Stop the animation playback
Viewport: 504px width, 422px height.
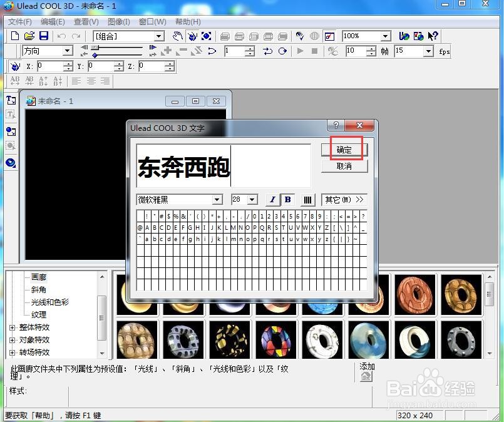(x=315, y=51)
